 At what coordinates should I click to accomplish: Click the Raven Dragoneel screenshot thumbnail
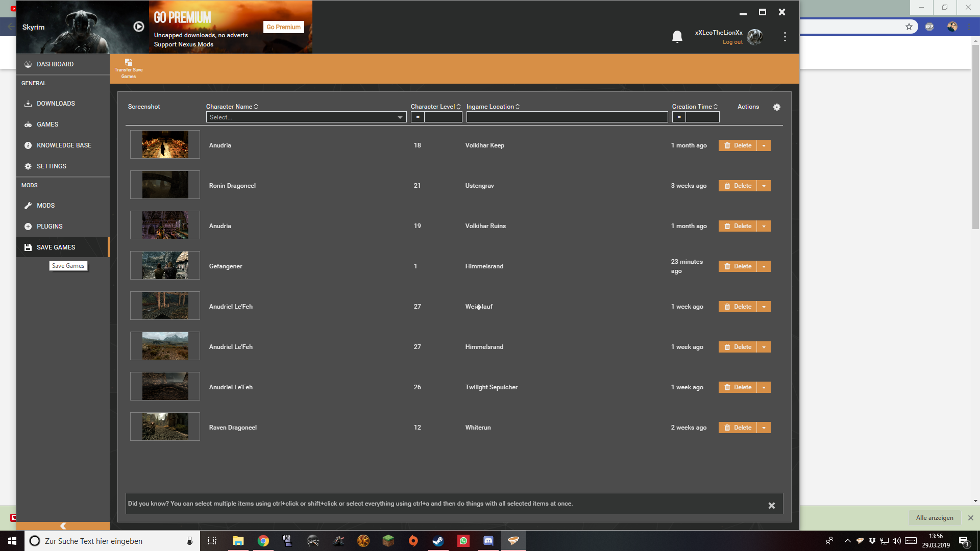[x=165, y=427]
